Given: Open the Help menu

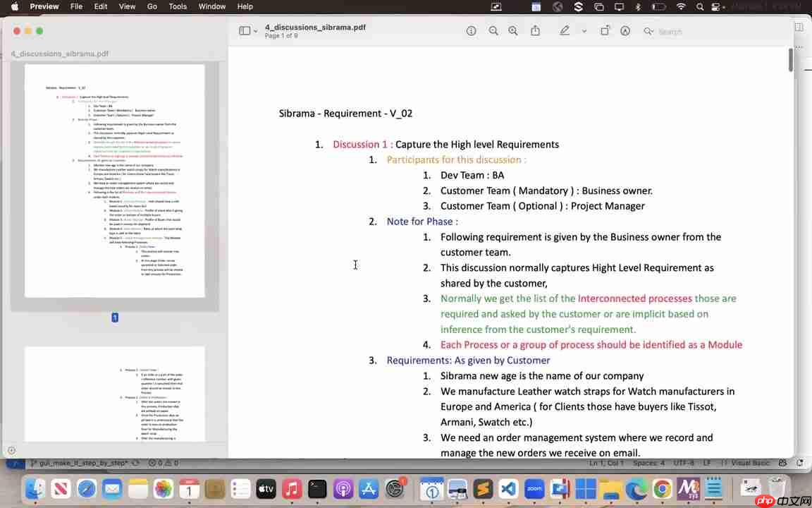Looking at the screenshot, I should [245, 7].
